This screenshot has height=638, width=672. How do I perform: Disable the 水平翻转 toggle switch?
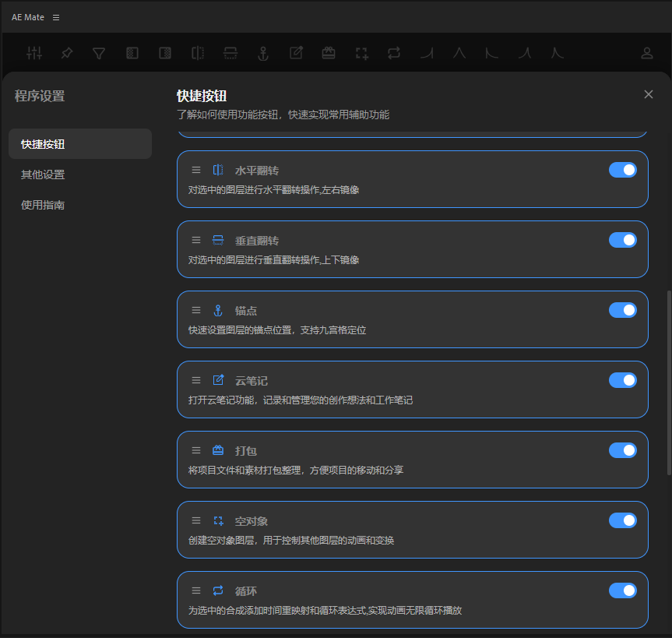click(x=622, y=170)
